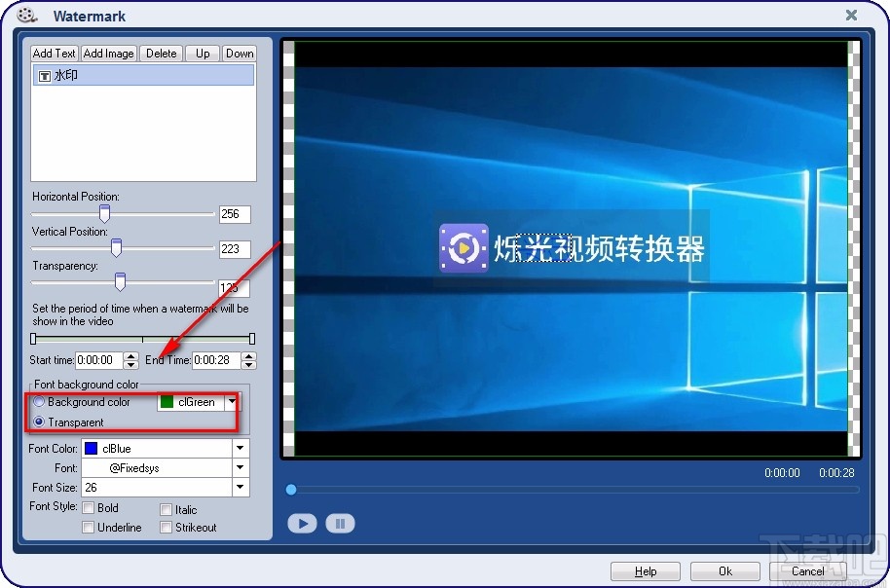The width and height of the screenshot is (890, 588).
Task: Click the playback seek bar handle
Action: click(x=291, y=490)
